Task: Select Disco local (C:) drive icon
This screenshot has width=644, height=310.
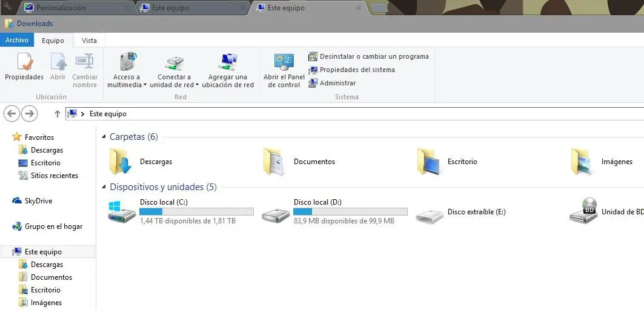Action: tap(122, 211)
